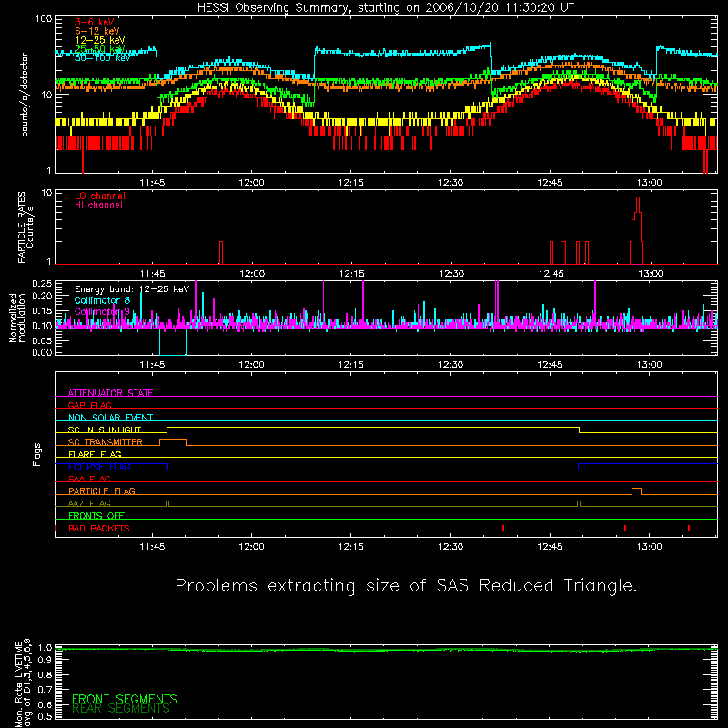
Task: Click the vertical Flags axis title
Action: [37, 454]
